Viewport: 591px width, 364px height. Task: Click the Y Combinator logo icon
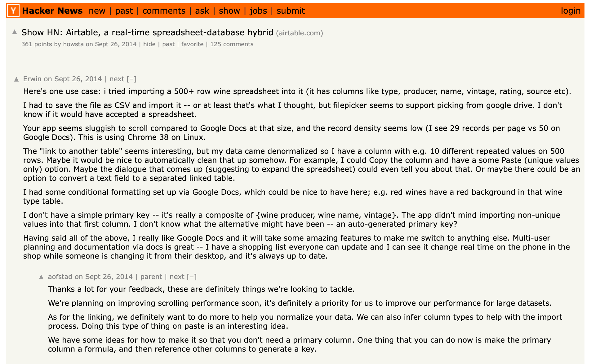coord(13,11)
